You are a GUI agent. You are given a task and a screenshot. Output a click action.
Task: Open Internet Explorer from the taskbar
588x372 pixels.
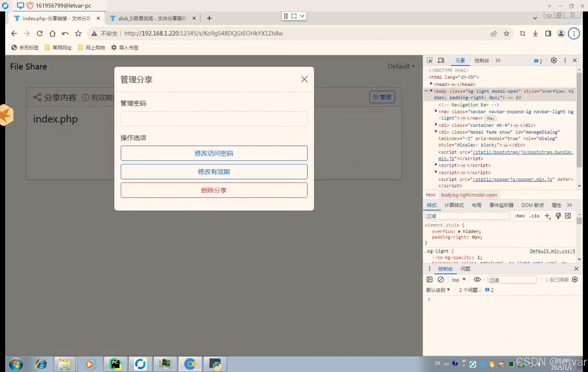tap(41, 364)
